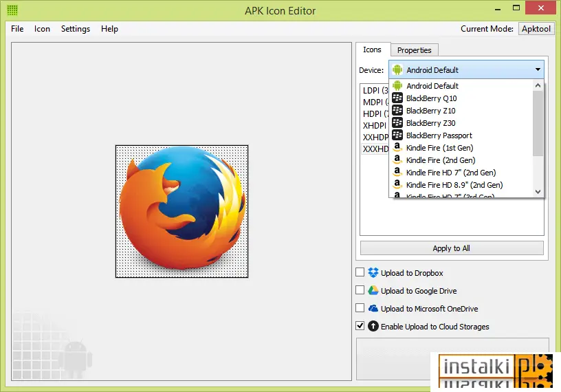Click device list scrollbar down arrow
Viewport: 561px width, 392px height.
(538, 191)
